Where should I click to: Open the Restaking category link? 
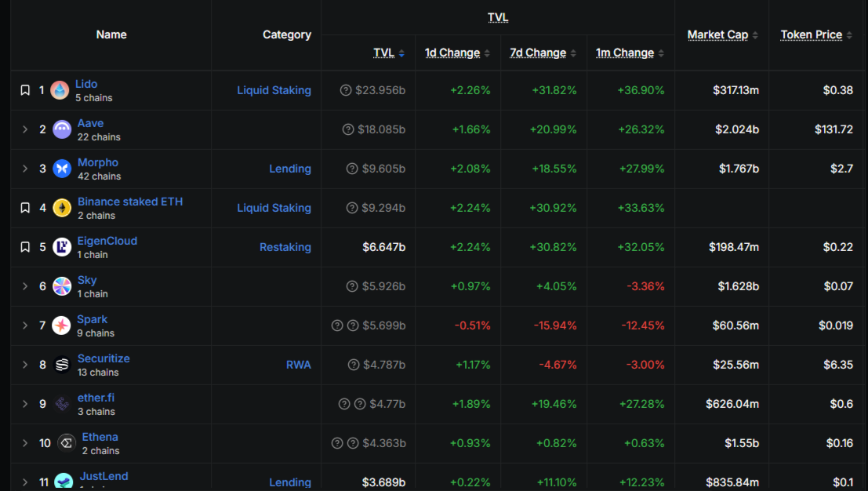(x=285, y=247)
